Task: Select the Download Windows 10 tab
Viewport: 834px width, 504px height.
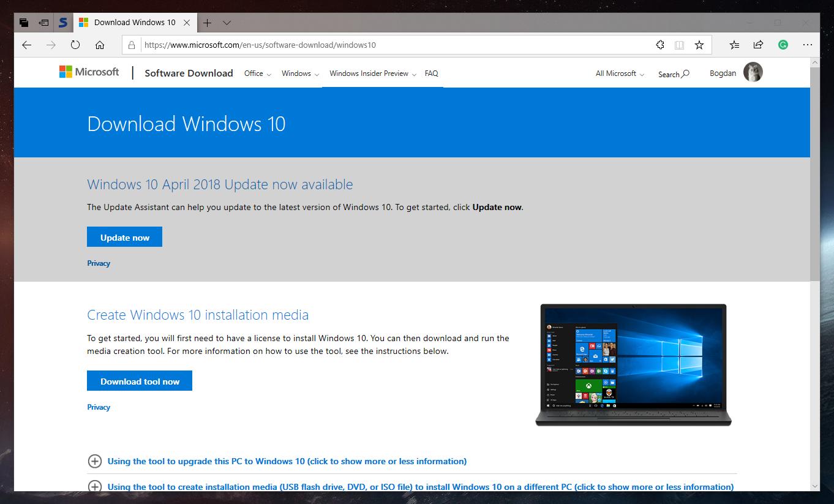Action: [x=134, y=23]
